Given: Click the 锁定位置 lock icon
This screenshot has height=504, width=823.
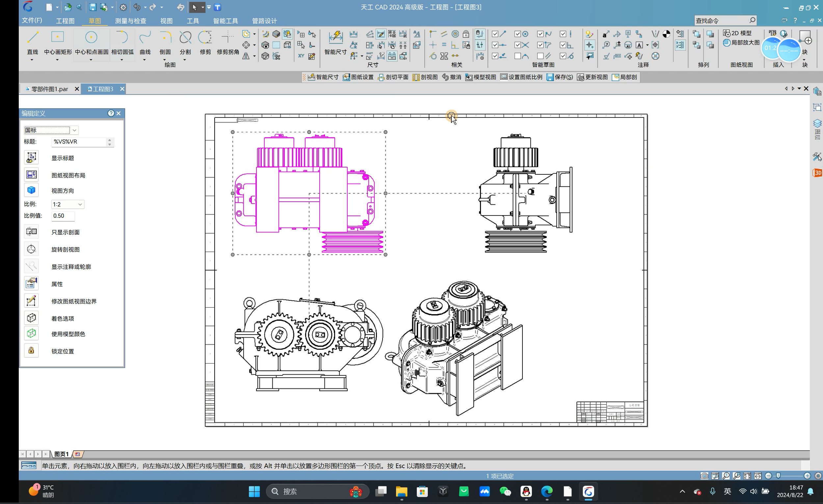Looking at the screenshot, I should (31, 350).
